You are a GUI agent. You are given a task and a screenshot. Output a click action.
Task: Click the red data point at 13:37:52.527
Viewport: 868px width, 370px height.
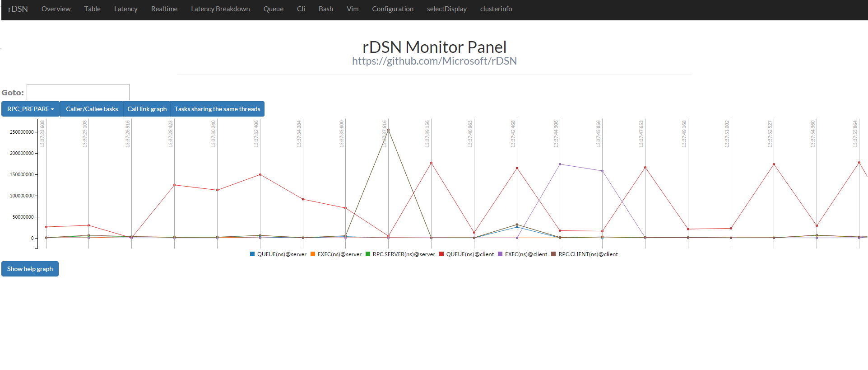774,164
